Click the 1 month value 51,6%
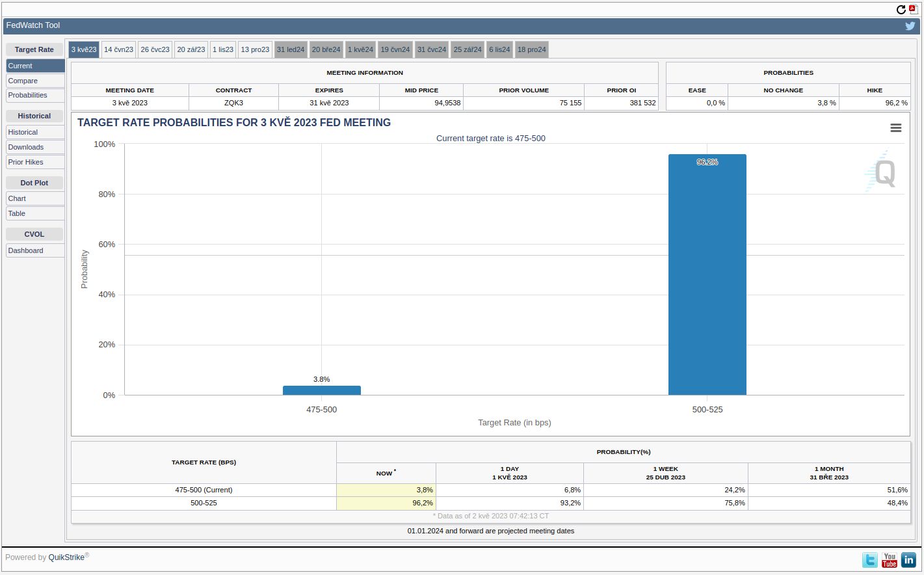 click(897, 490)
